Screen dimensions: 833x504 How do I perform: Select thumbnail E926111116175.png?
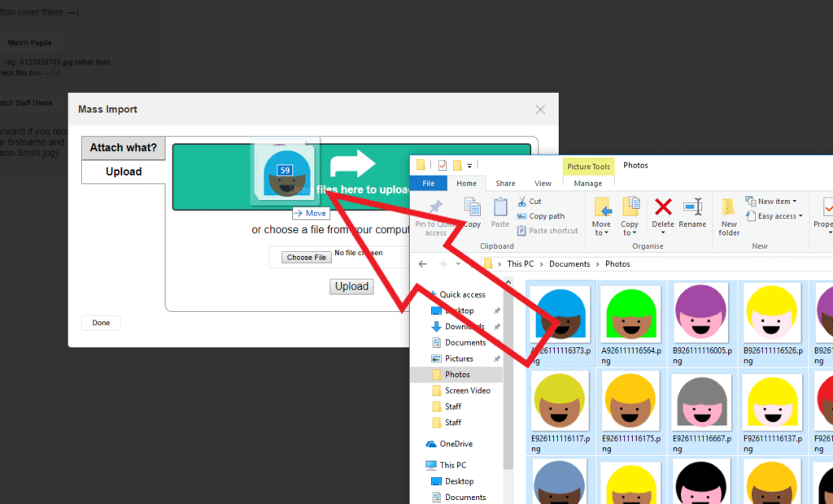[631, 412]
